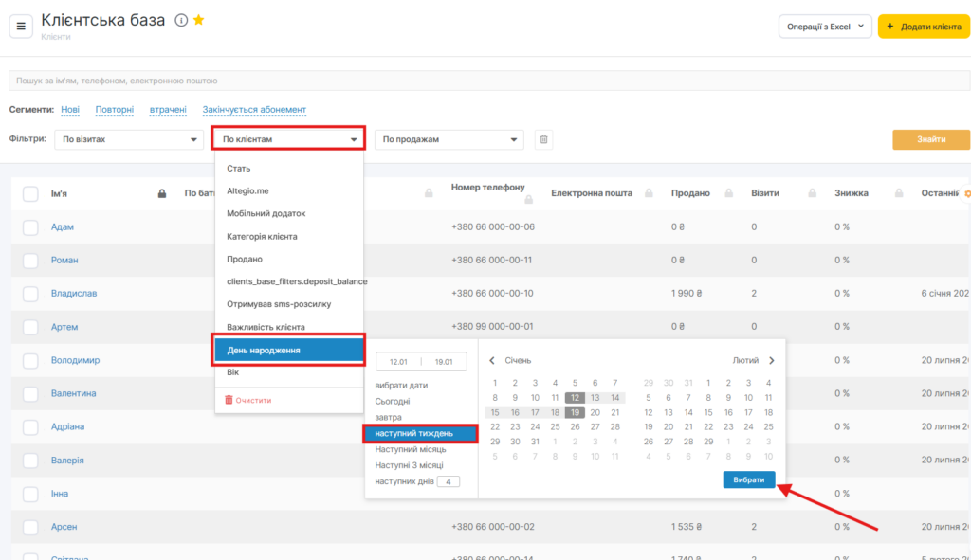
Task: Go to next month with right arrow
Action: (x=772, y=361)
